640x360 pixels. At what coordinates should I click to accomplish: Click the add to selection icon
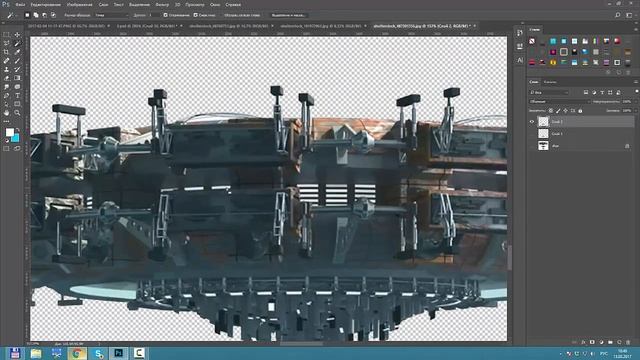coord(36,15)
